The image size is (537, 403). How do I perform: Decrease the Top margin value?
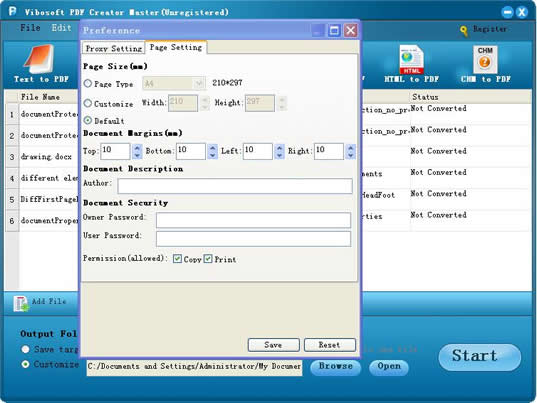(x=137, y=155)
